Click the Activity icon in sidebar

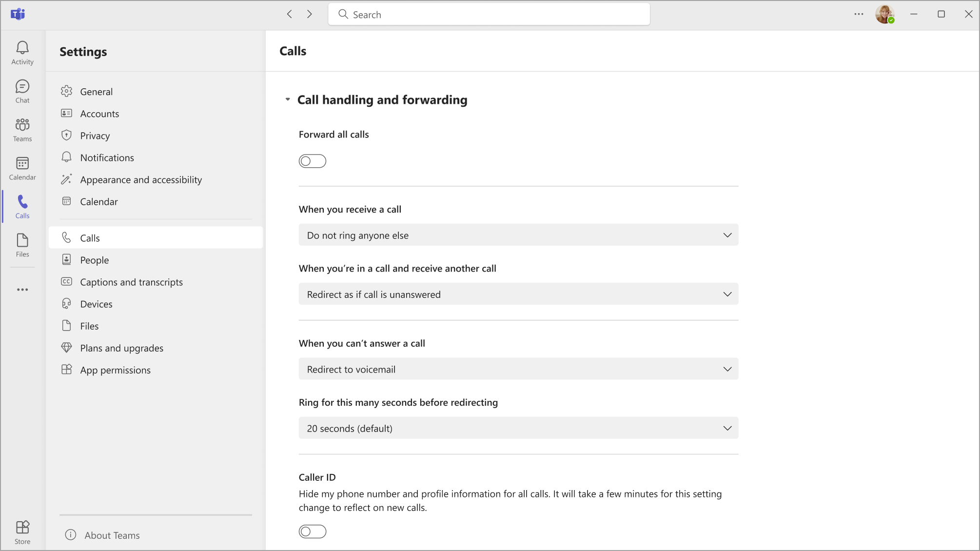[22, 53]
